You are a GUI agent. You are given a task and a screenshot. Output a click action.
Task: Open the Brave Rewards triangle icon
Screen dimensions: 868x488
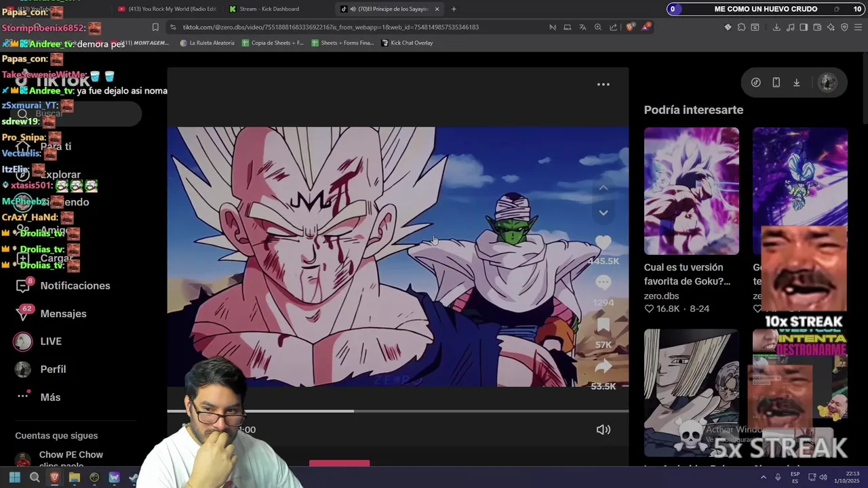(x=646, y=27)
